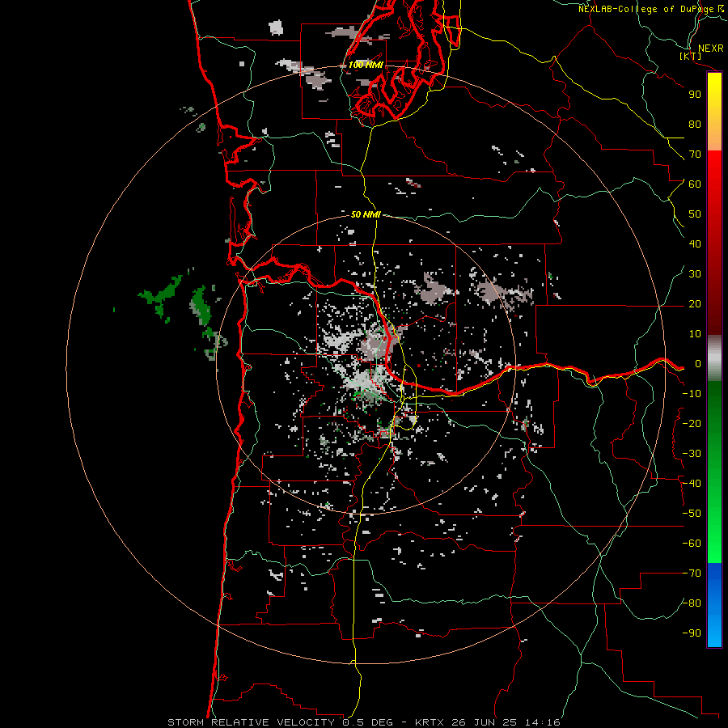Select the gray band at 0 on the scale
728x728 pixels.
[x=714, y=358]
